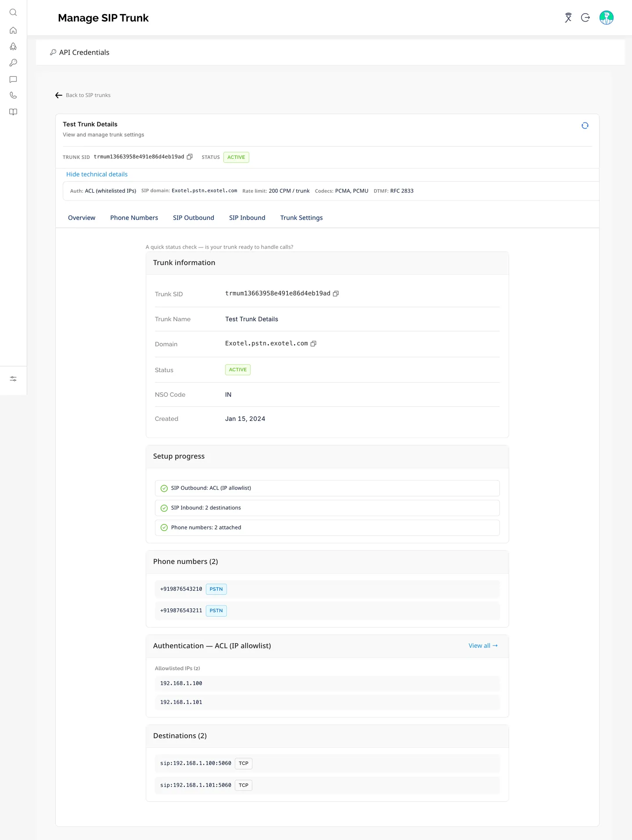
Task: Click the Created date Jan 15, 2024
Action: [x=245, y=419]
